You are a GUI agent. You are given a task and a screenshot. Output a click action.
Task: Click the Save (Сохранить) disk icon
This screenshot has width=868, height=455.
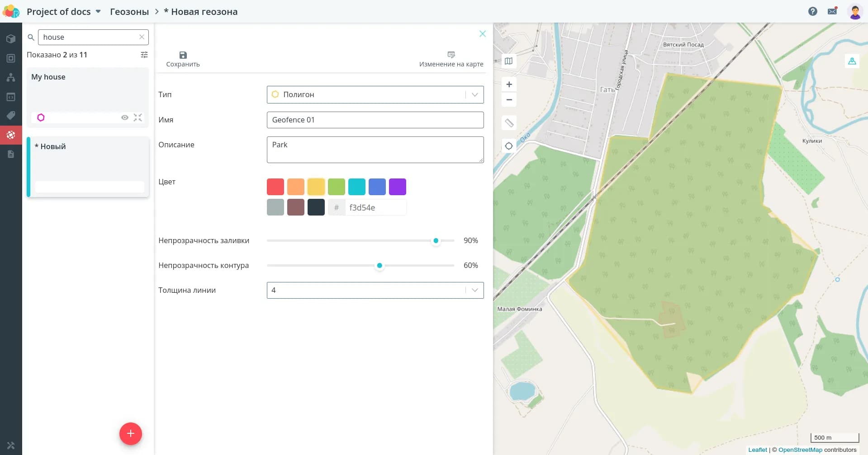click(183, 55)
